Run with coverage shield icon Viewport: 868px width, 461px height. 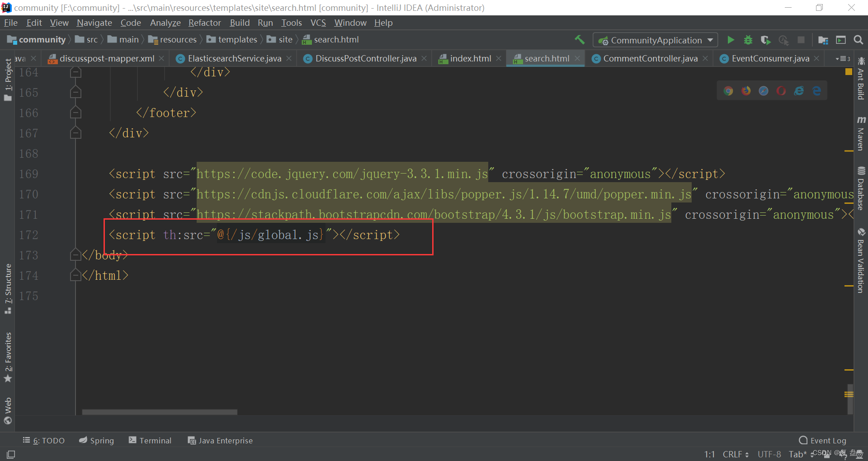(x=765, y=40)
